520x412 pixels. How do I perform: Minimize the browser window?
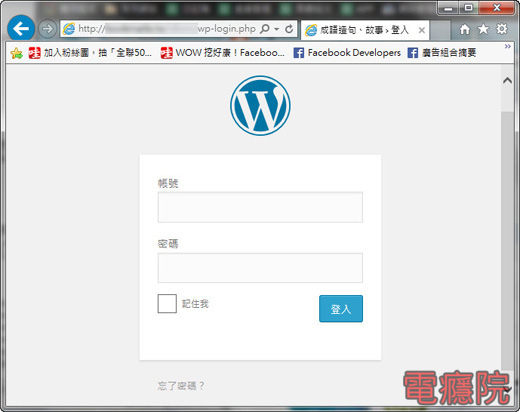click(448, 8)
